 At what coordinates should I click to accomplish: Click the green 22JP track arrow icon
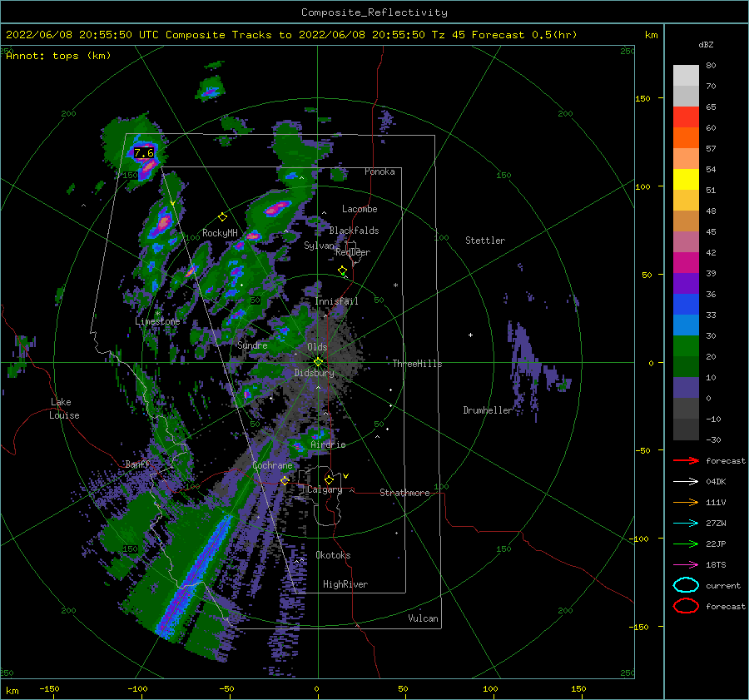coord(686,544)
